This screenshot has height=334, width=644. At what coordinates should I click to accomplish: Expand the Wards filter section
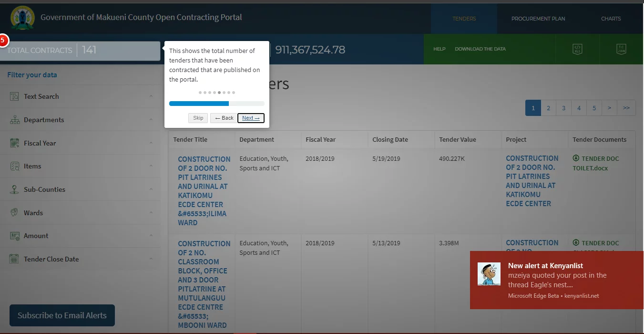click(80, 213)
